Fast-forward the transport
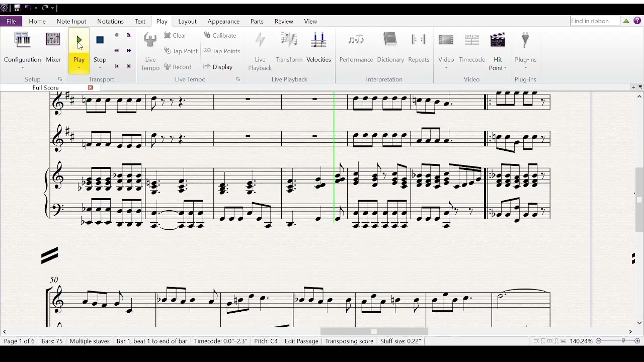644x362 pixels. (129, 51)
